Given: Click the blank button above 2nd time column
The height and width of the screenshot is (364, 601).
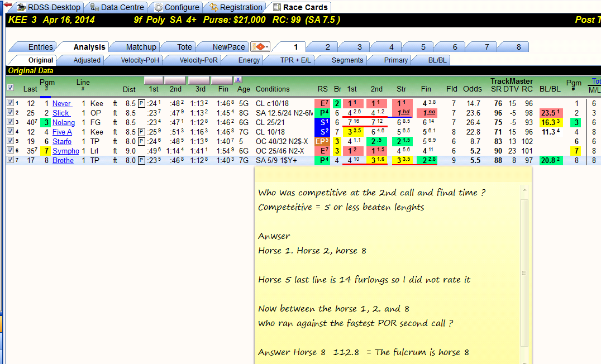Looking at the screenshot, I should click(x=175, y=80).
